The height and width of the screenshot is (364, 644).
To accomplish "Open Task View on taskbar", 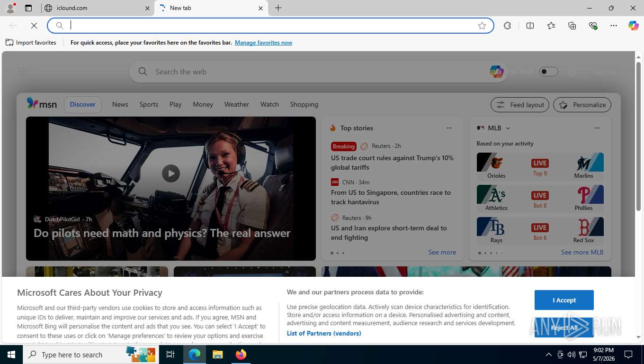I will [x=170, y=355].
